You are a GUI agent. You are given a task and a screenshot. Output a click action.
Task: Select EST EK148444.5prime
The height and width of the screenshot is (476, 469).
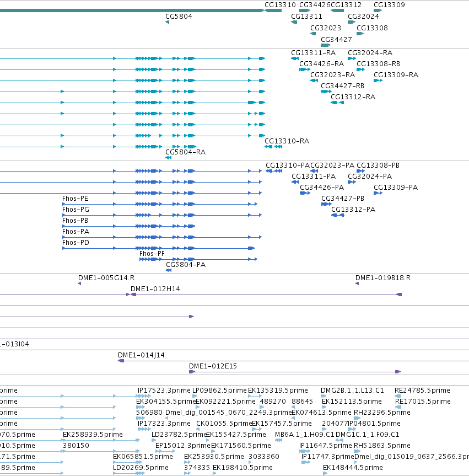(x=353, y=468)
